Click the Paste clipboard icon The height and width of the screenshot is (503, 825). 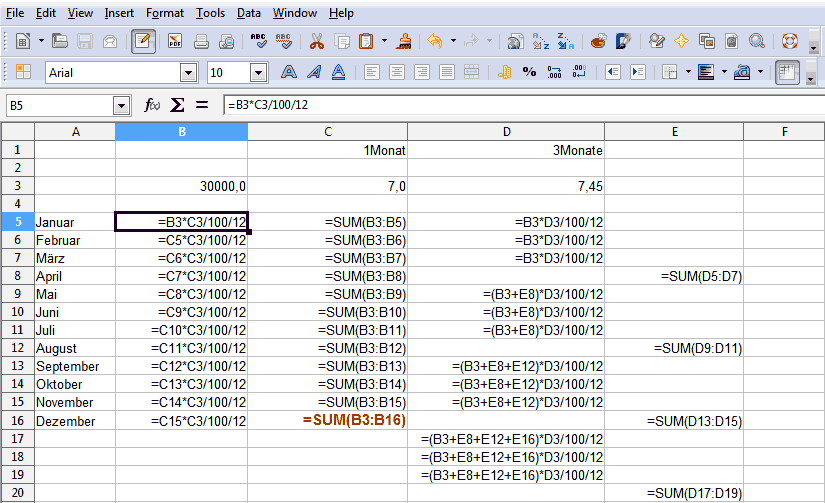(x=366, y=41)
